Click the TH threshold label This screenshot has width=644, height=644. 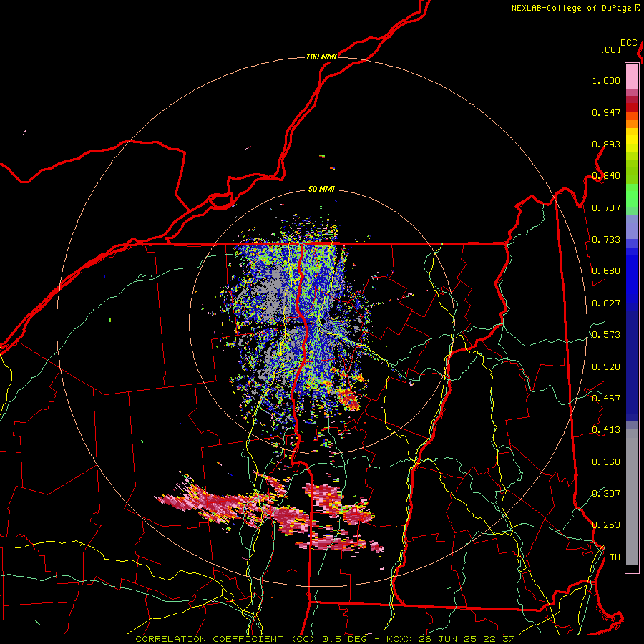[x=615, y=557]
